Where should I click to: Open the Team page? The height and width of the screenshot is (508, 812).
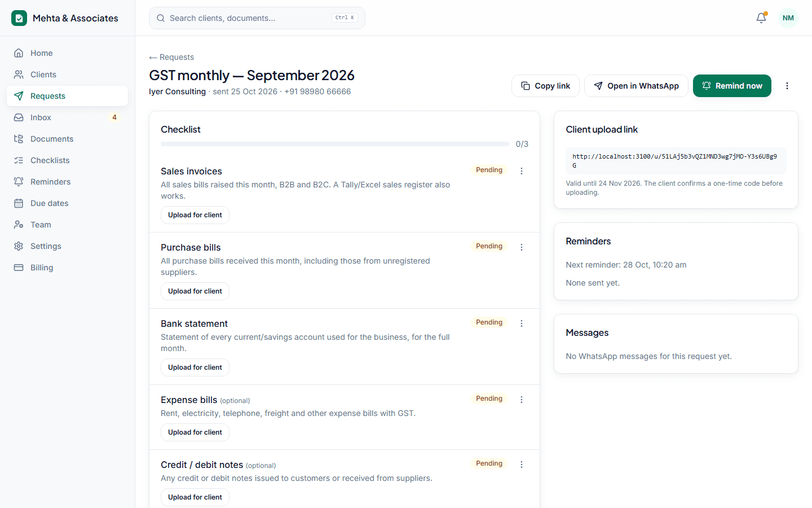coord(67,225)
